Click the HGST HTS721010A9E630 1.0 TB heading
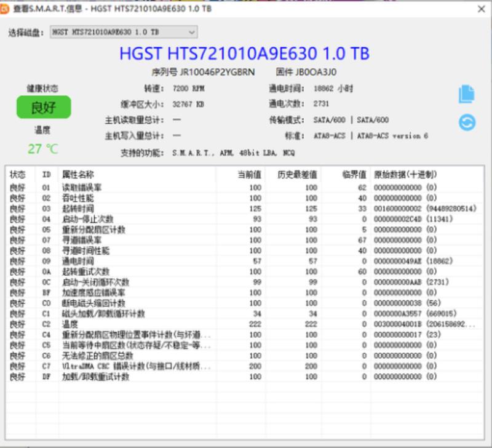Viewport: 492px width, 448px height. tap(244, 54)
